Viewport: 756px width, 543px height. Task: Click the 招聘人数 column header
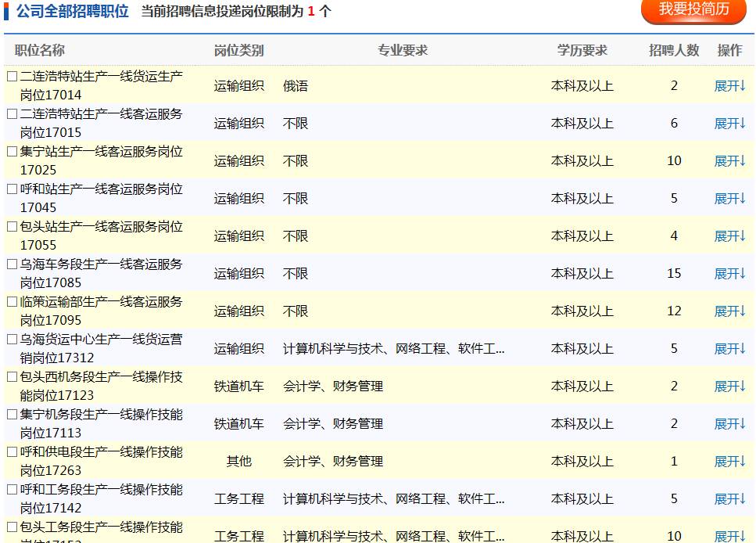coord(674,50)
